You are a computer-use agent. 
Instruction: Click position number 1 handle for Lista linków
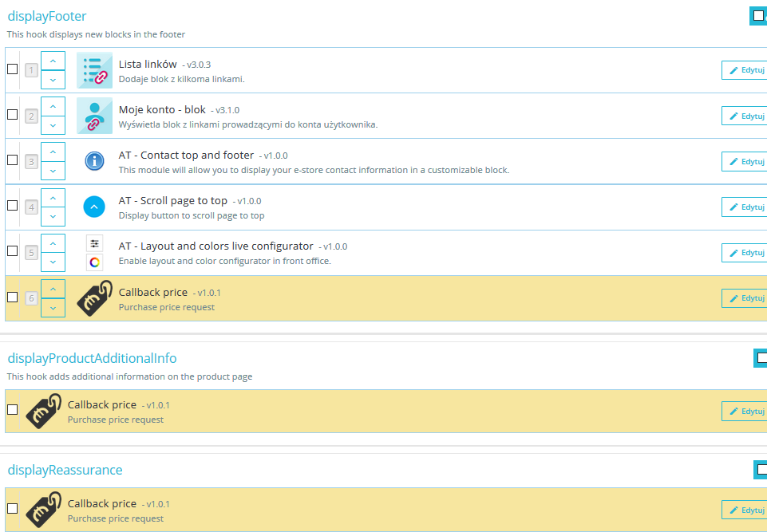click(31, 70)
